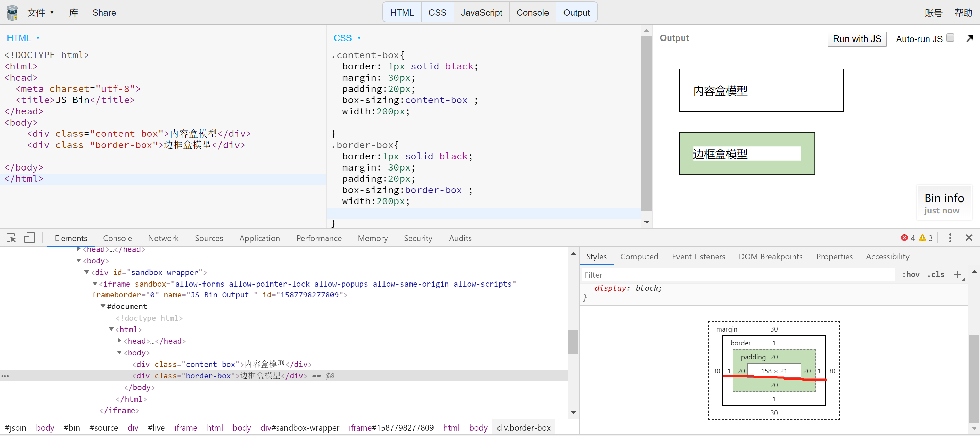
Task: Click the Styles pane scrollbar thumb
Action: pyautogui.click(x=974, y=378)
